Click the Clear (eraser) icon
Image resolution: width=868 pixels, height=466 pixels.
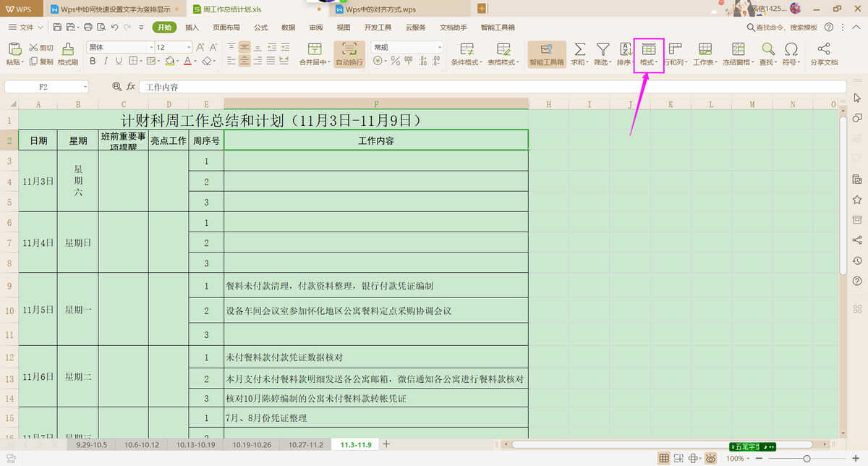(x=207, y=62)
